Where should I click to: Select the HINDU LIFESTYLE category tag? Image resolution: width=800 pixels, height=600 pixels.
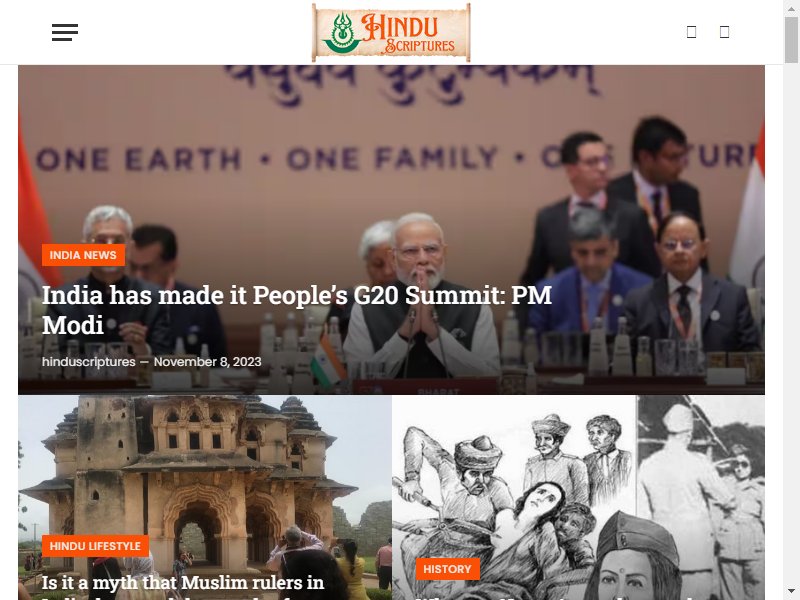coord(95,546)
